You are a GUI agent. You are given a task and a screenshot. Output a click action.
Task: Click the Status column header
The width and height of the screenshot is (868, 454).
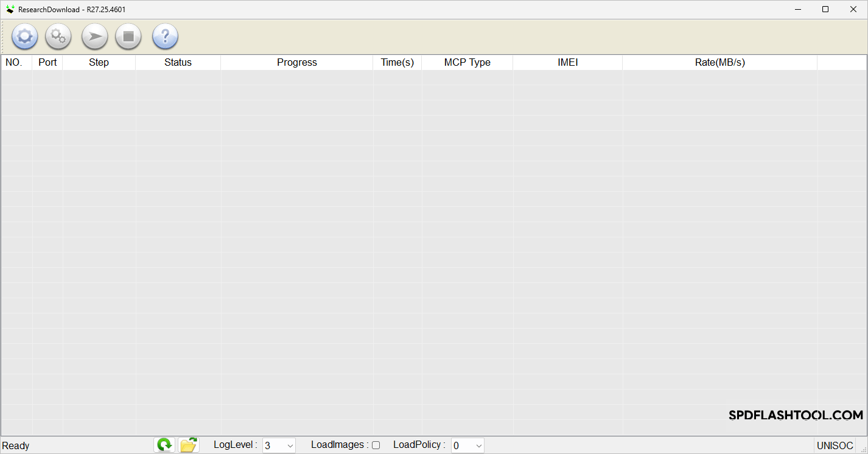[178, 62]
